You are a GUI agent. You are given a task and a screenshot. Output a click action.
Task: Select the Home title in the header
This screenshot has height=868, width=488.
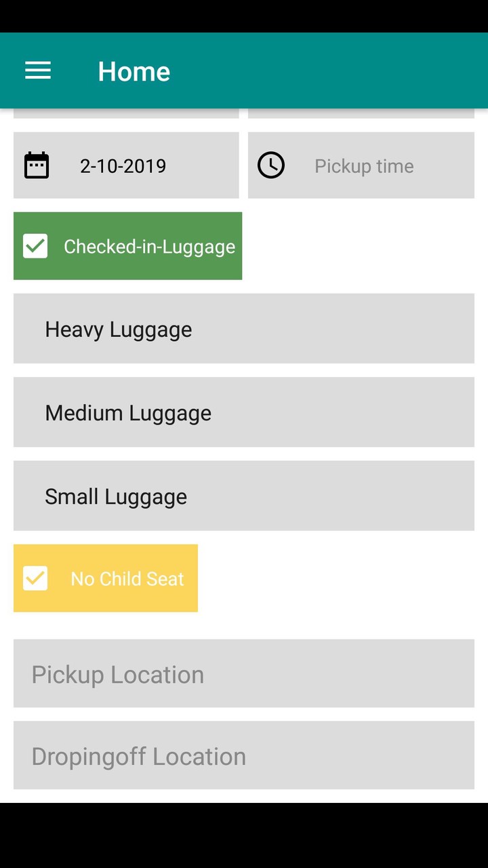coord(134,70)
